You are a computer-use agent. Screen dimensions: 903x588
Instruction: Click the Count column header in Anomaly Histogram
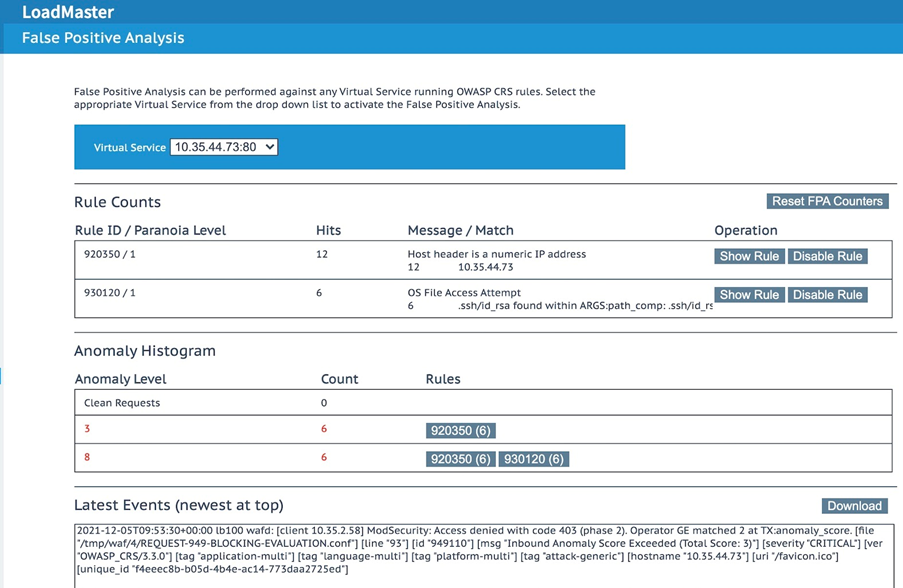[x=339, y=379]
